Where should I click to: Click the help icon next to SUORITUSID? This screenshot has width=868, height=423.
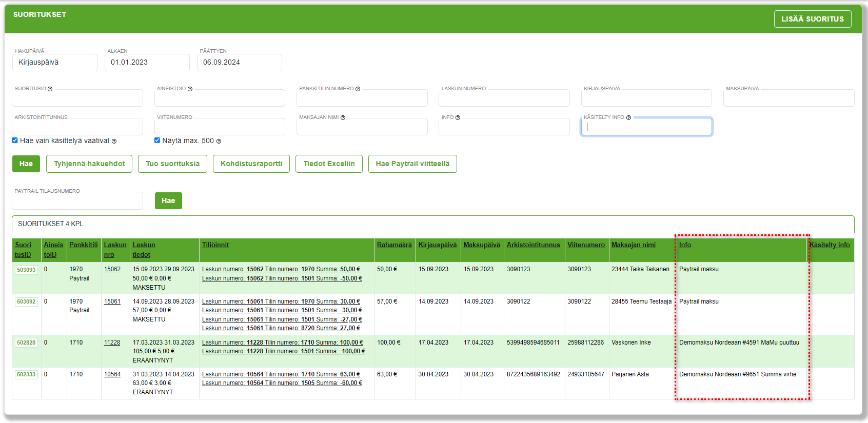(50, 89)
